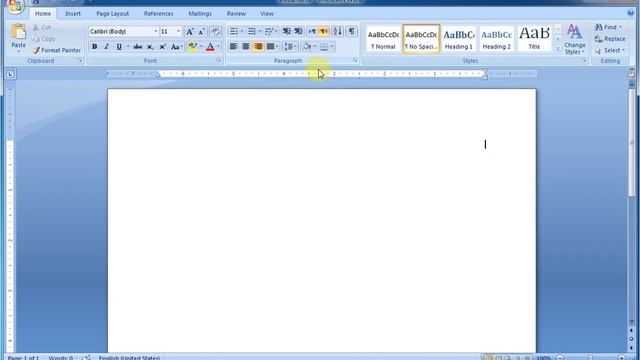Apply the Heading 1 style

click(x=459, y=39)
